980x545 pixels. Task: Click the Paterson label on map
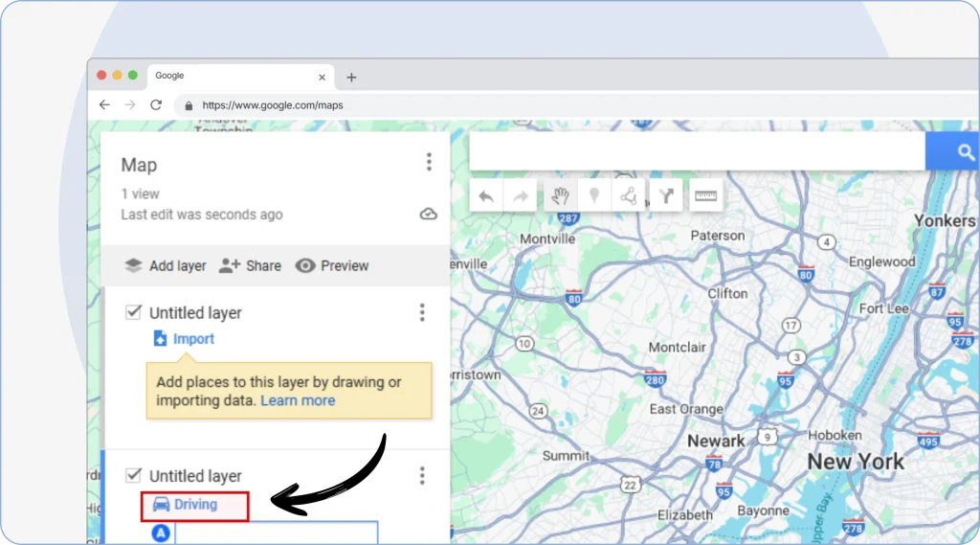pos(718,236)
